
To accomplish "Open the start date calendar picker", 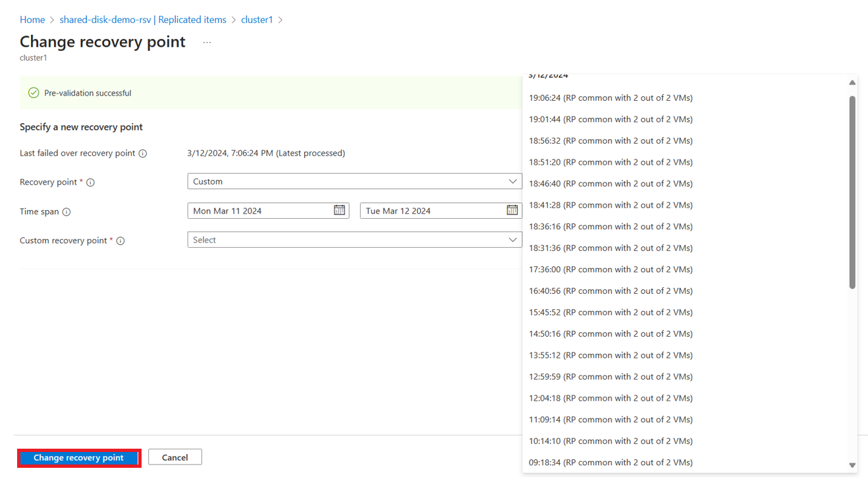I will (340, 210).
